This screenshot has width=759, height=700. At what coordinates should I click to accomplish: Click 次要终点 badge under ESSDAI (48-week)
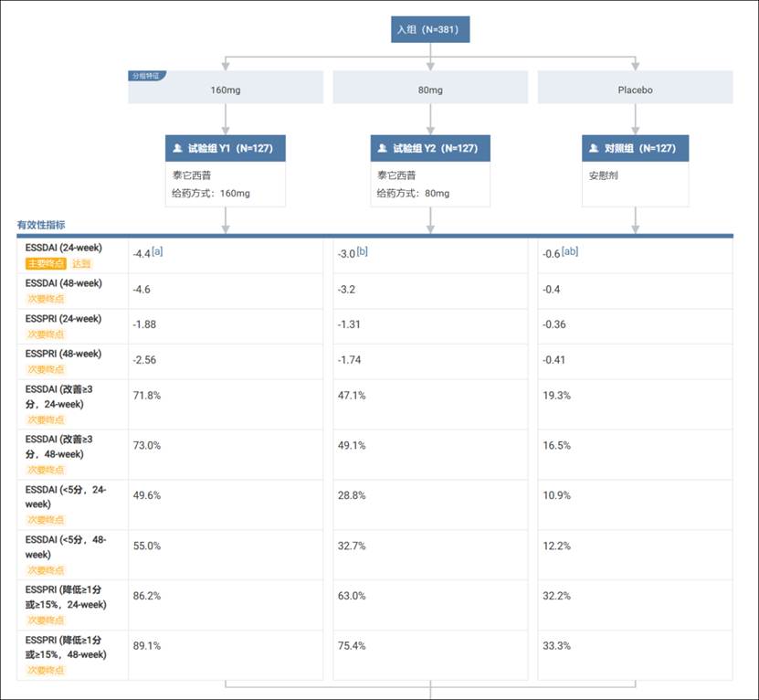tap(46, 299)
